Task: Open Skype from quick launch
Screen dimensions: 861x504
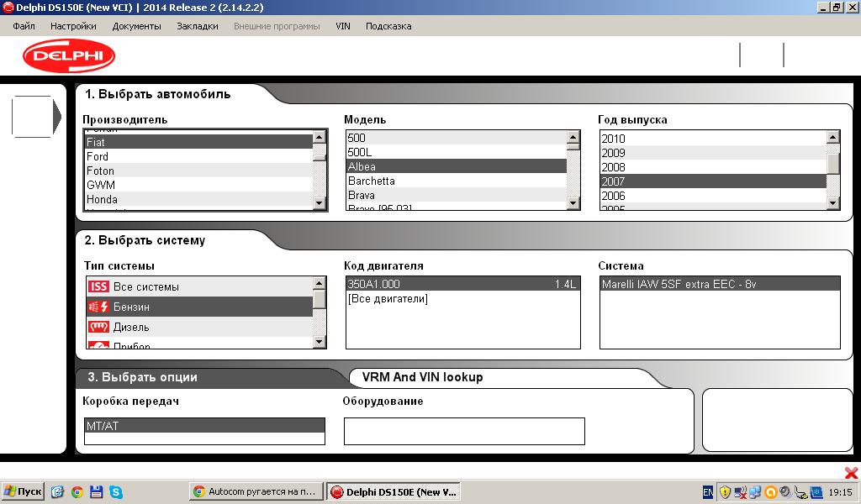Action: pyautogui.click(x=116, y=492)
